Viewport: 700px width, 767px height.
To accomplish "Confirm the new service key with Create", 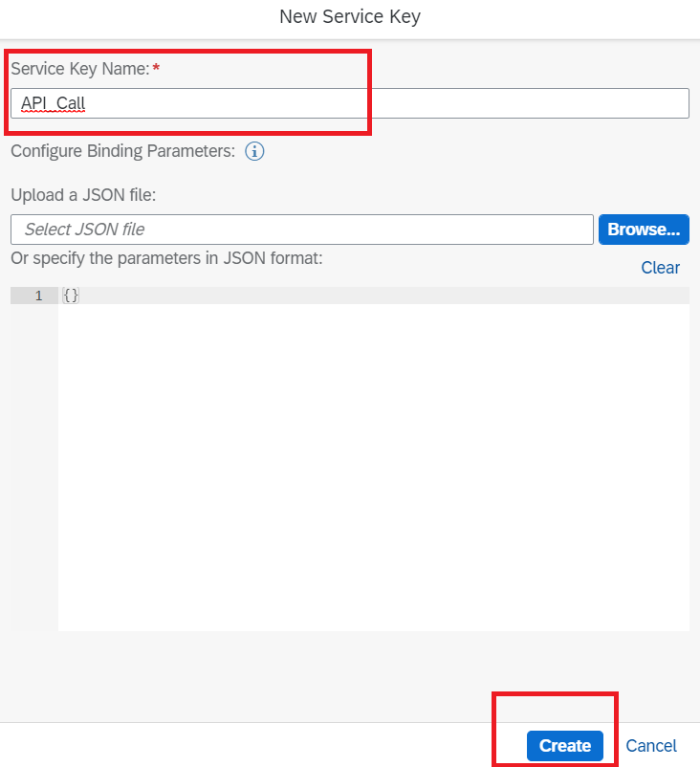I will coord(565,745).
